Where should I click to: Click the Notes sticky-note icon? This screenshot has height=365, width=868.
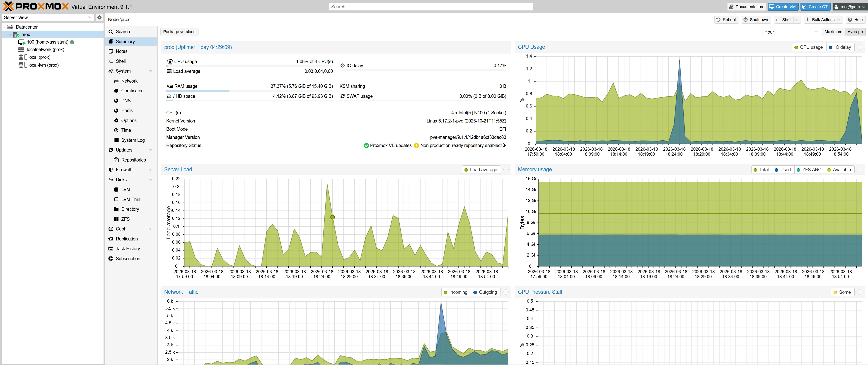coord(111,51)
